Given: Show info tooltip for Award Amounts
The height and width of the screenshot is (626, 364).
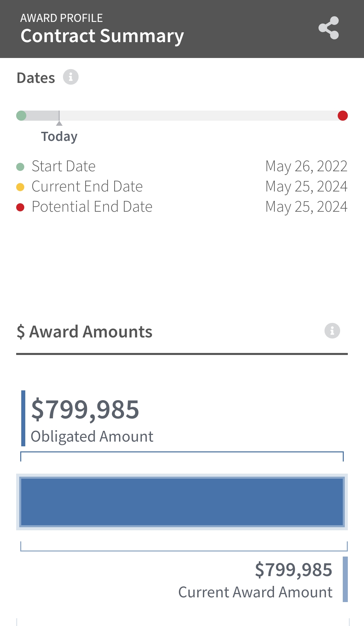Looking at the screenshot, I should click(332, 331).
